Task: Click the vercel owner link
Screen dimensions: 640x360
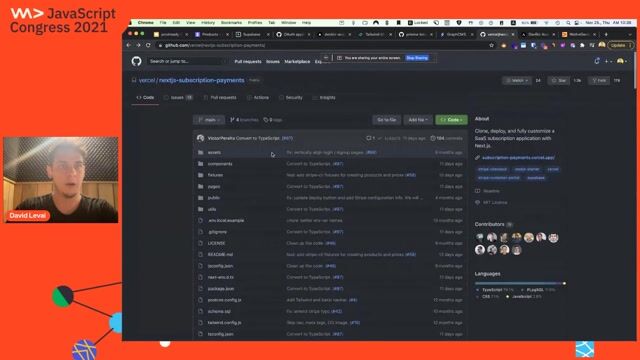Action: pos(147,80)
